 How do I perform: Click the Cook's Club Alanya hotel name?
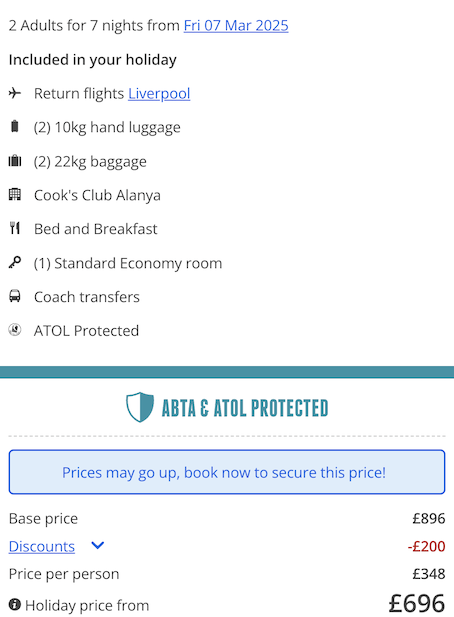(97, 195)
